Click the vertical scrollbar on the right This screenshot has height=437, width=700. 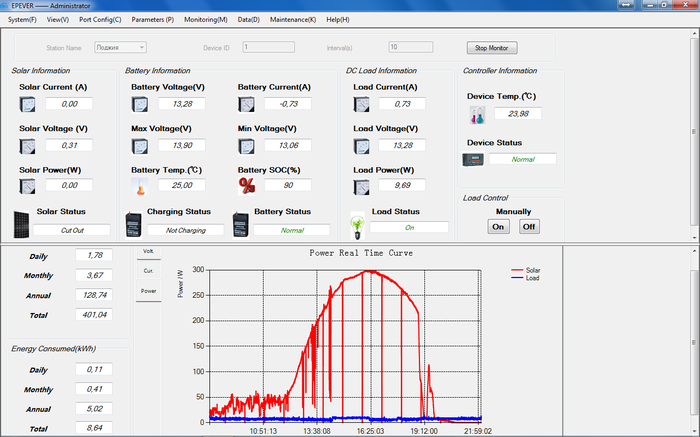coord(693,130)
